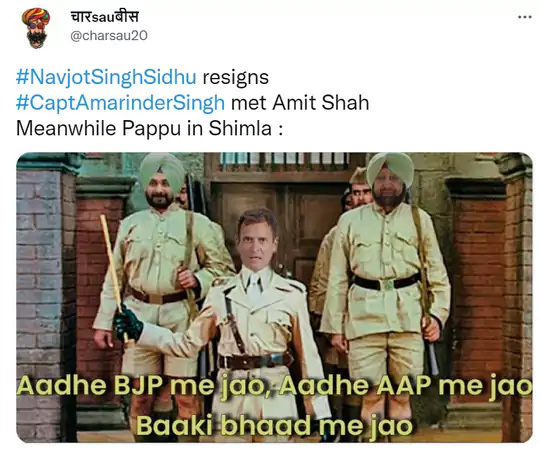Screen dimensions: 540x451
Task: Open the #CaptAmarinderSingh hashtag
Action: pos(120,103)
